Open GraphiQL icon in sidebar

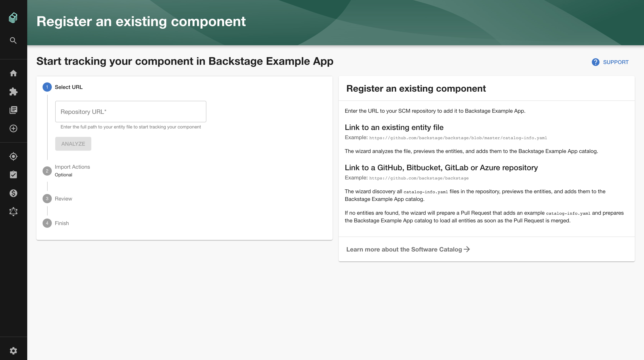coord(13,212)
